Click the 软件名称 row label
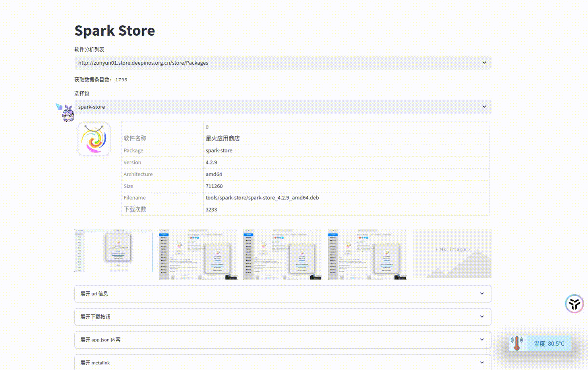This screenshot has width=588, height=370. pyautogui.click(x=135, y=139)
